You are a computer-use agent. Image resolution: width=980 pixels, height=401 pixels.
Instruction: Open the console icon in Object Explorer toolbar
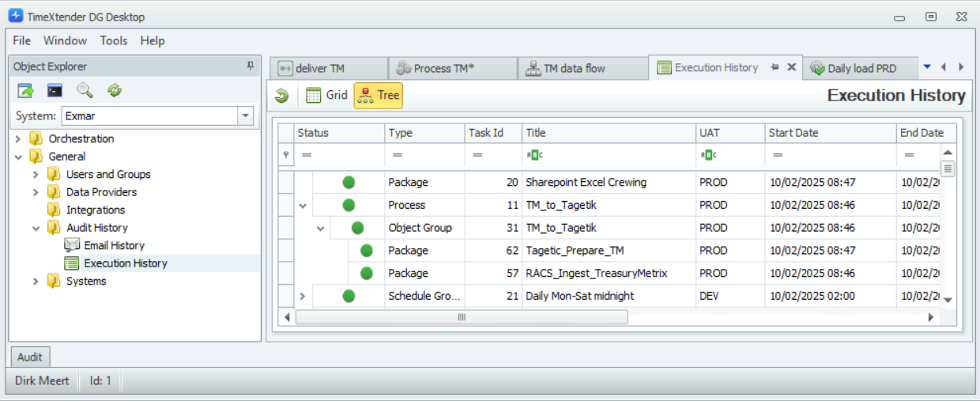(55, 91)
